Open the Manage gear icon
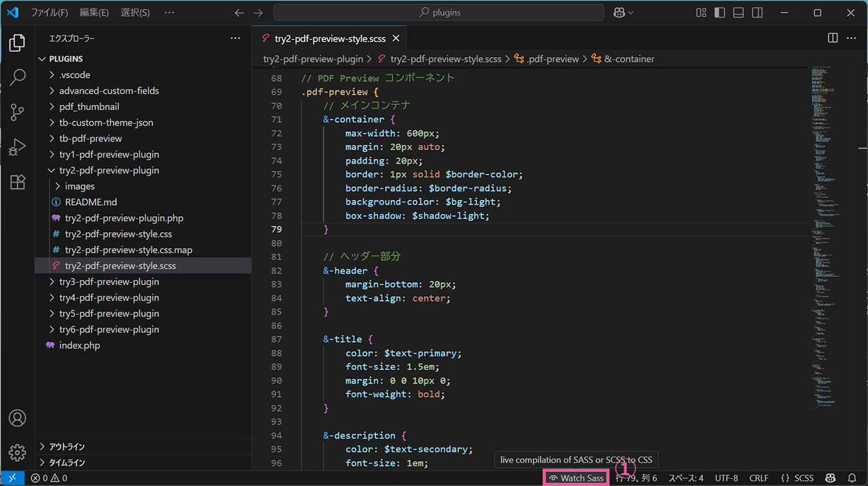Screen dimensions: 868x486 click(x=17, y=452)
